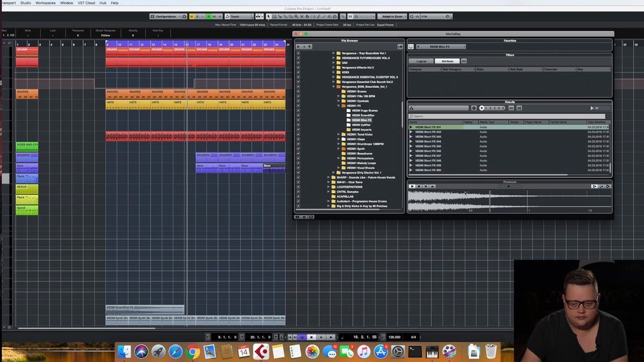This screenshot has width=644, height=362.
Task: Sort results by Date Modified column
Action: (598, 122)
